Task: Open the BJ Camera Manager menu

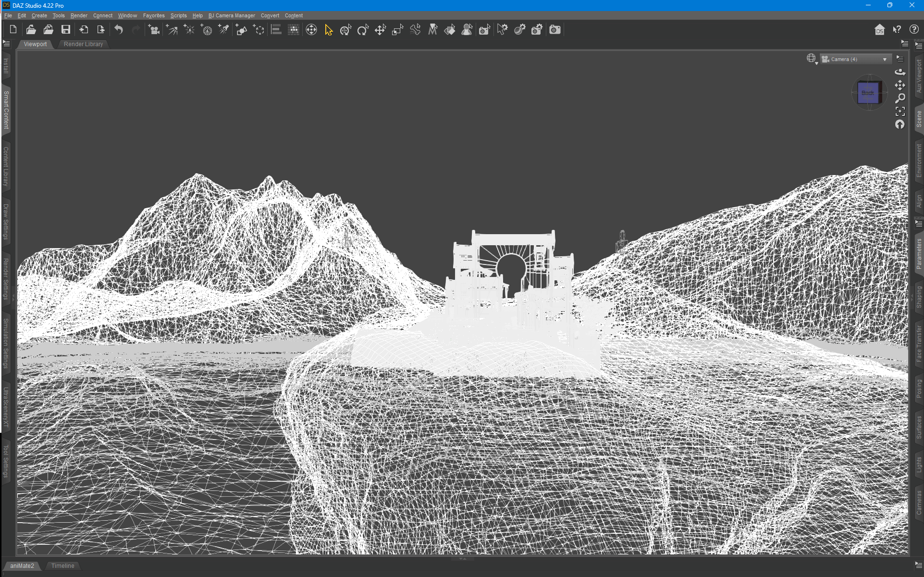Action: (232, 15)
